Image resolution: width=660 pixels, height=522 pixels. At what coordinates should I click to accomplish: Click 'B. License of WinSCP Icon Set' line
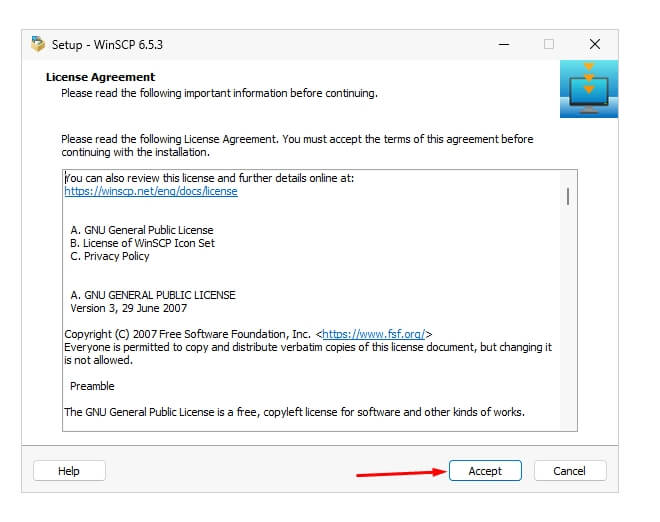(142, 243)
